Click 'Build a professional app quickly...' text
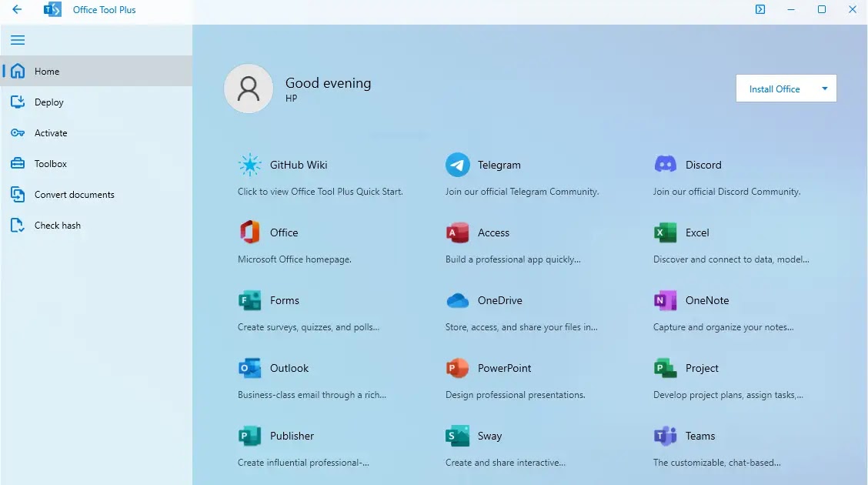868x485 pixels. 513,259
